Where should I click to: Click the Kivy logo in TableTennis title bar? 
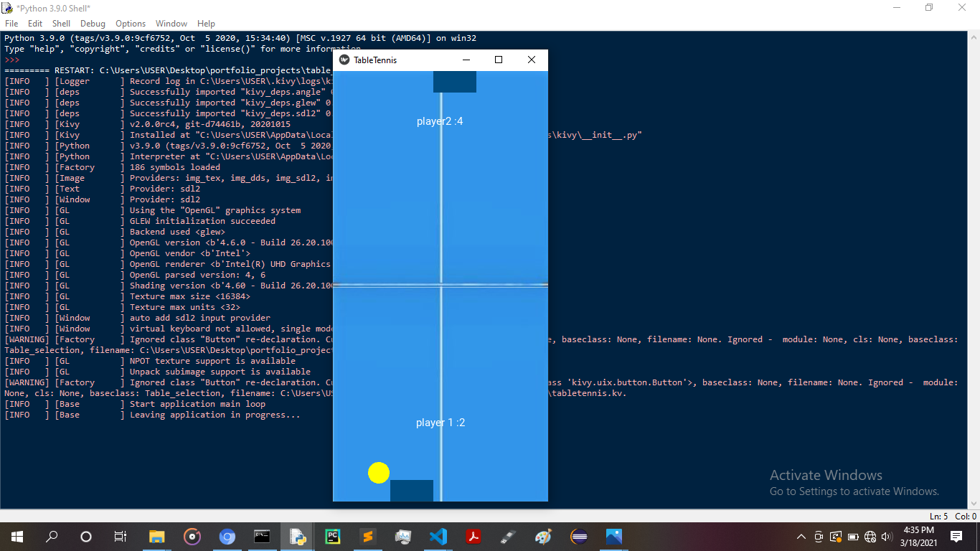(344, 60)
